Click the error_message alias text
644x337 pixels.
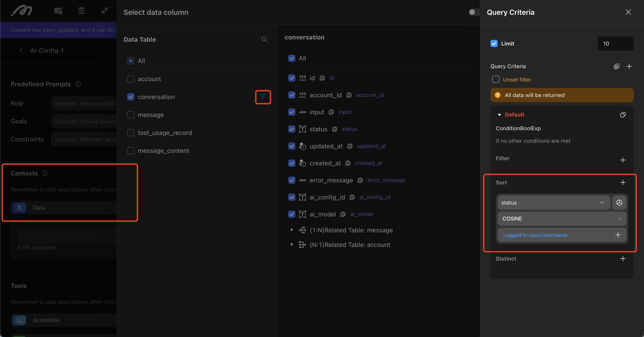click(x=386, y=180)
